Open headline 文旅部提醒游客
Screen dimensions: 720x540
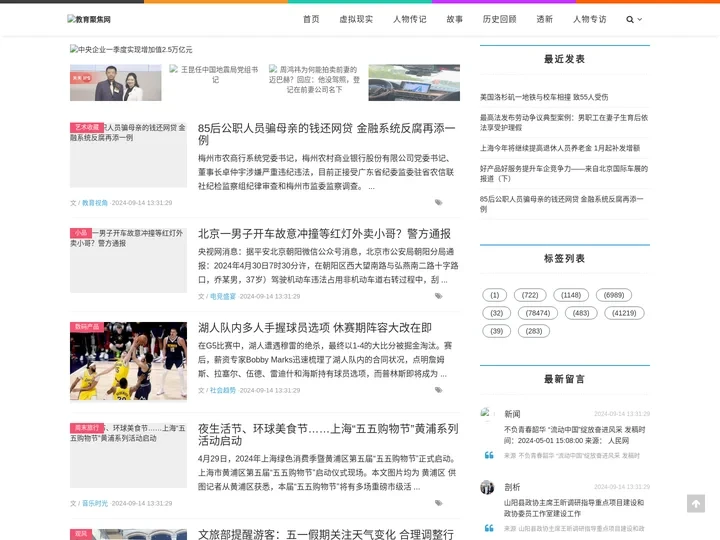[326, 534]
